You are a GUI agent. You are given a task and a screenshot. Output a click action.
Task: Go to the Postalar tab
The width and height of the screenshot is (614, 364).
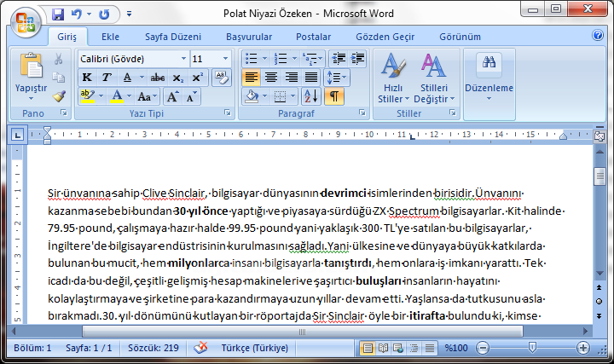point(313,37)
